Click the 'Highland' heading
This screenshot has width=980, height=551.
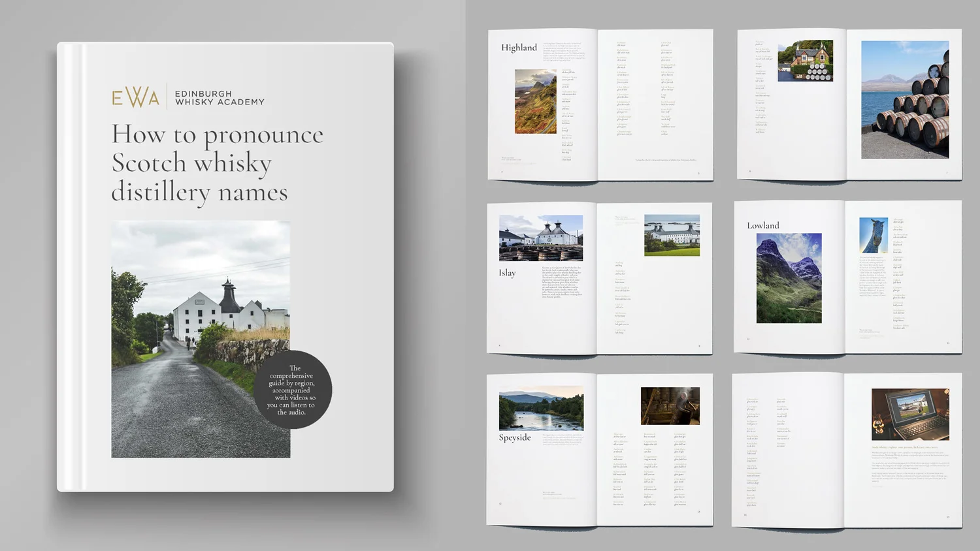point(519,48)
